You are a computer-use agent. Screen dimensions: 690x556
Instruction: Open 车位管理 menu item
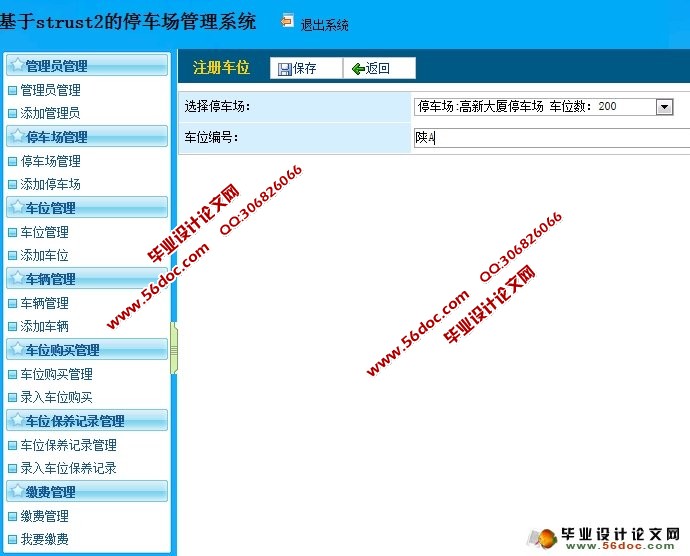point(44,232)
